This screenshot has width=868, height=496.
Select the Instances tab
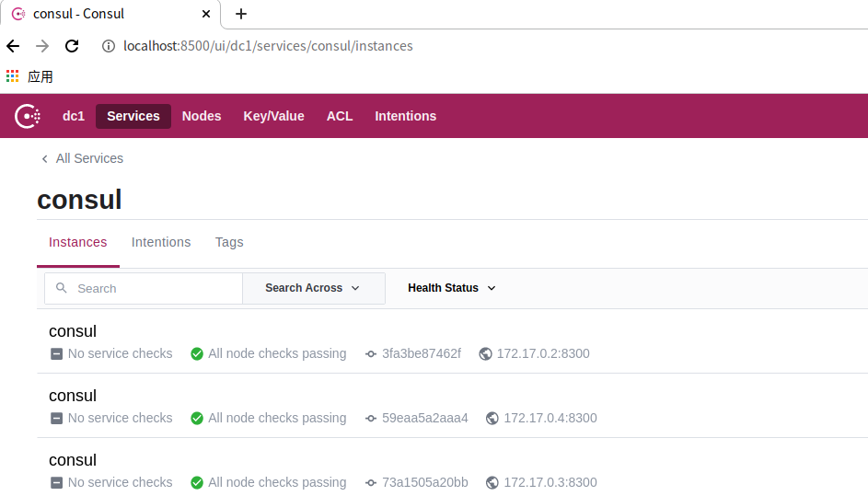tap(78, 242)
